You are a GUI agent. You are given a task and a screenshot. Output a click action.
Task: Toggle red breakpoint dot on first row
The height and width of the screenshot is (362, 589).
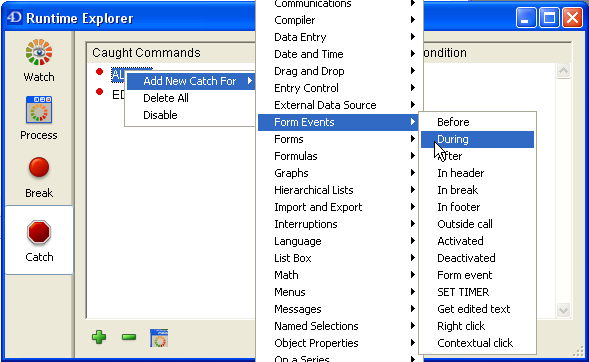point(100,71)
